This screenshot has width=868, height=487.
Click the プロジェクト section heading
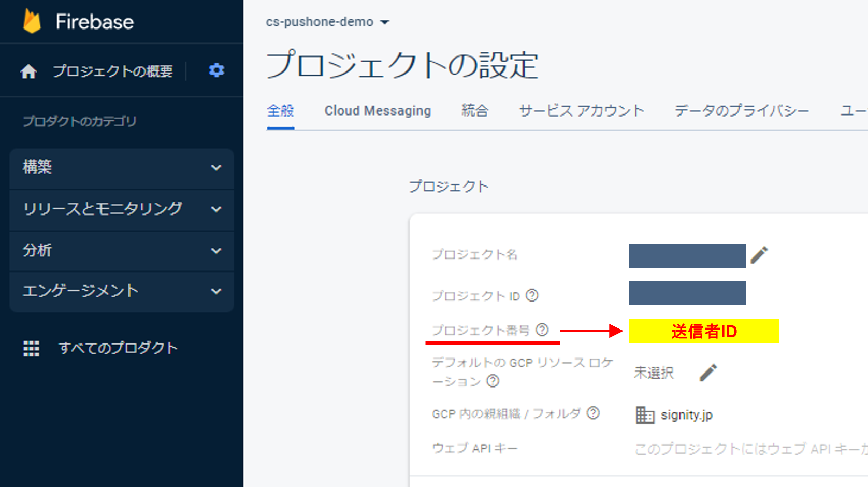(449, 187)
